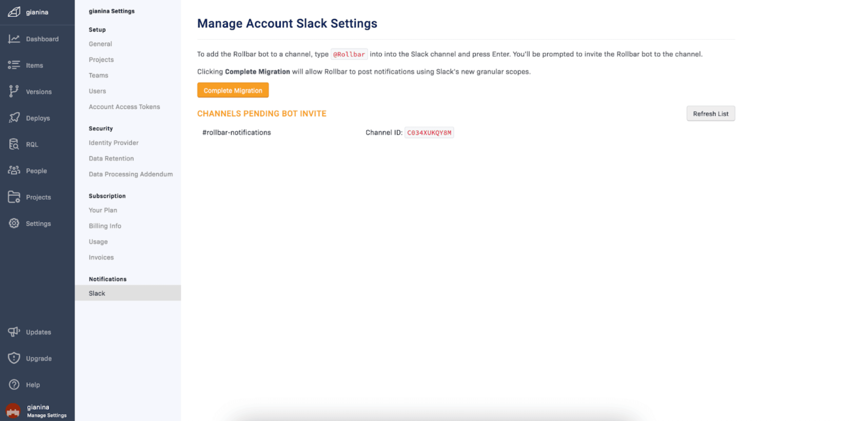Click the Refresh List button
The width and height of the screenshot is (868, 421).
tap(711, 114)
